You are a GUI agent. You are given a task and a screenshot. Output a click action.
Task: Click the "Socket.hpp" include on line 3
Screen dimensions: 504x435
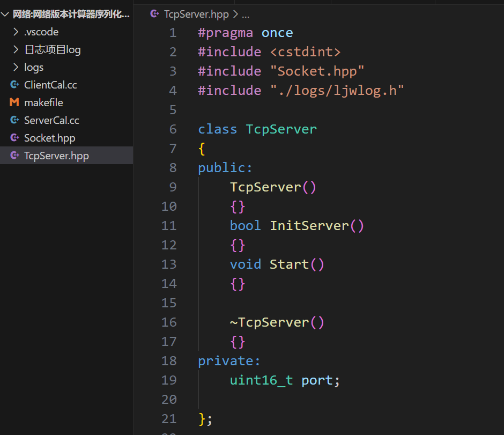[317, 71]
